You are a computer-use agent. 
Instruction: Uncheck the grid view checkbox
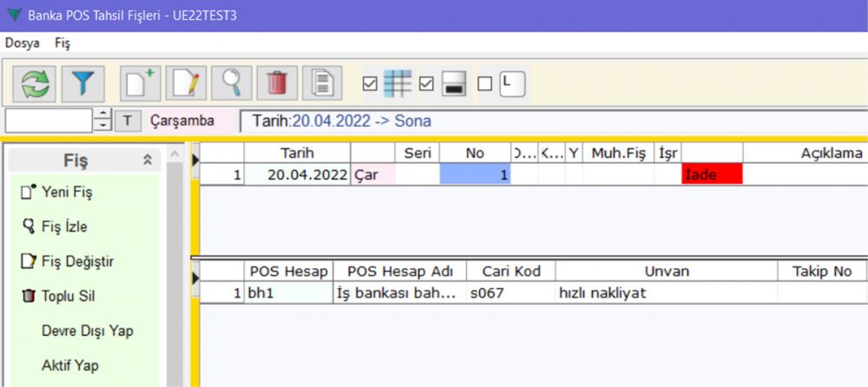pos(370,84)
